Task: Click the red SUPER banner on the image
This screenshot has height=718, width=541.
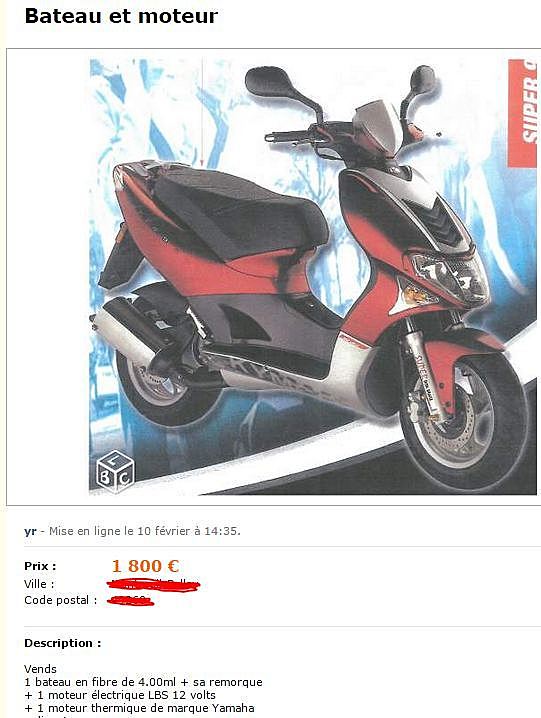Action: 522,113
